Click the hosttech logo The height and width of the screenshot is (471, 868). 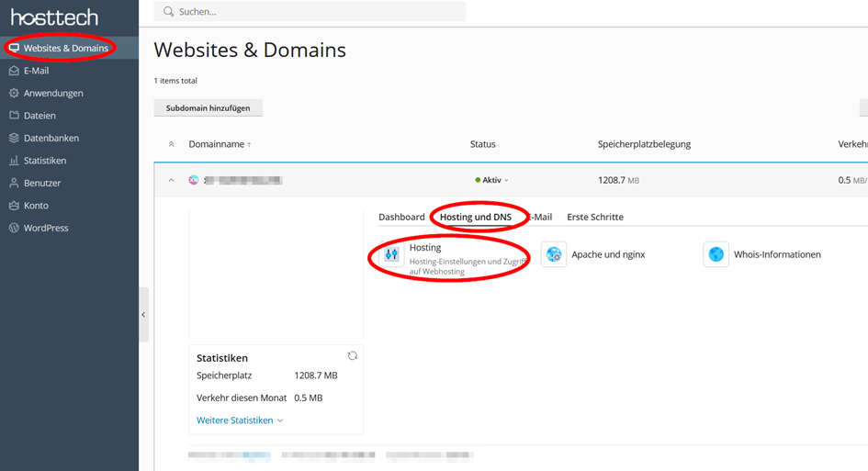coord(54,17)
